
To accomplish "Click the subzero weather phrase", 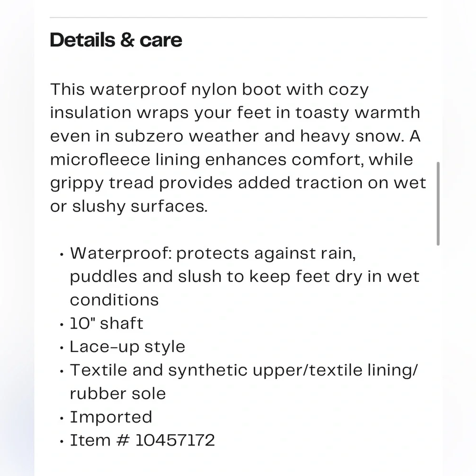I will tap(187, 136).
